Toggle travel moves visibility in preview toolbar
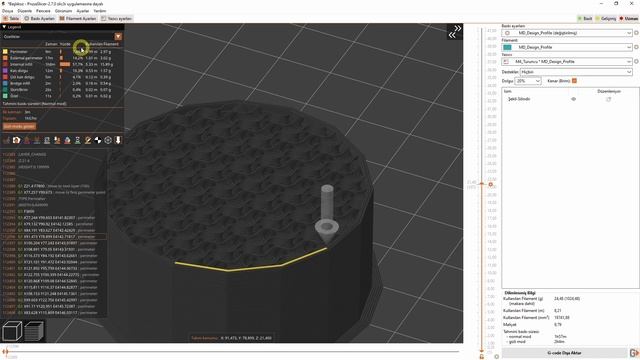 pos(7,140)
